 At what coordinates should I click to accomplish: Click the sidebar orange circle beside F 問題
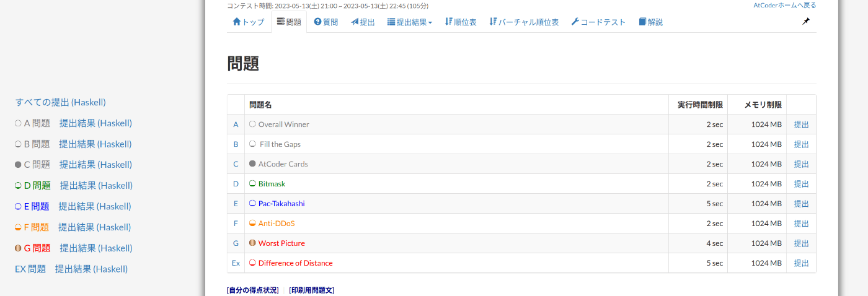click(18, 227)
